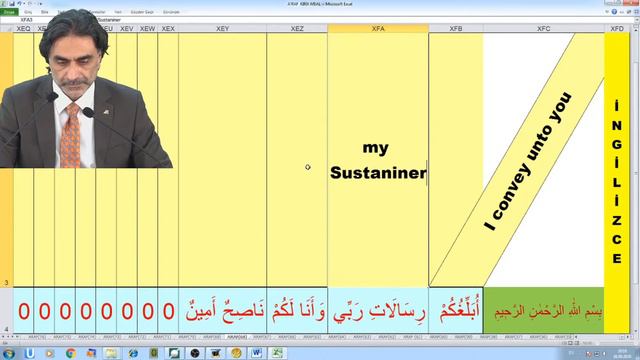Select column header XEW

point(147,29)
